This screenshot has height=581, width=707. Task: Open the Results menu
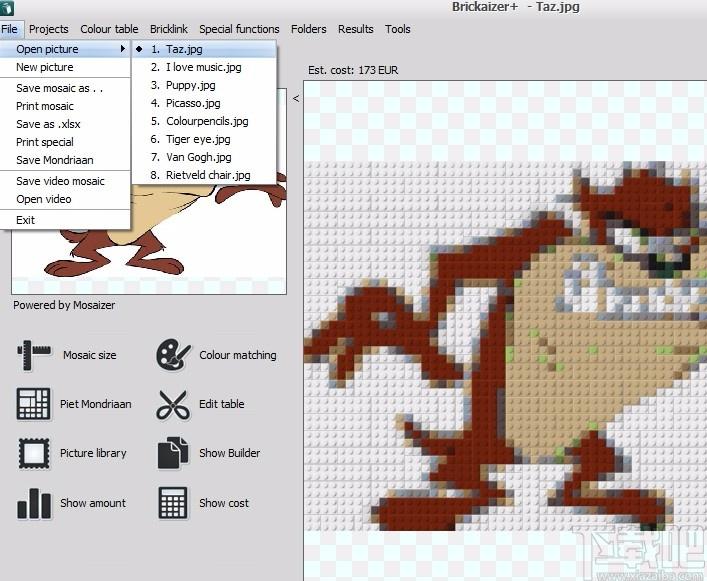point(356,29)
